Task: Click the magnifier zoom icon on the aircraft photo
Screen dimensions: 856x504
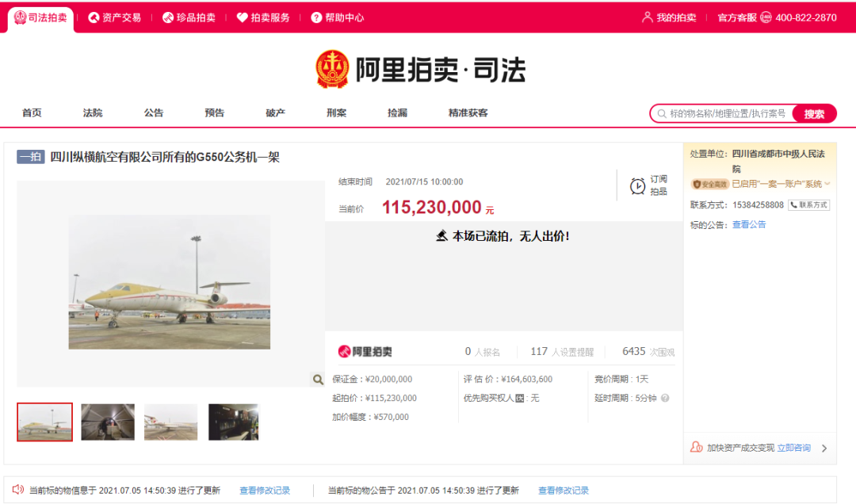Action: click(x=317, y=380)
